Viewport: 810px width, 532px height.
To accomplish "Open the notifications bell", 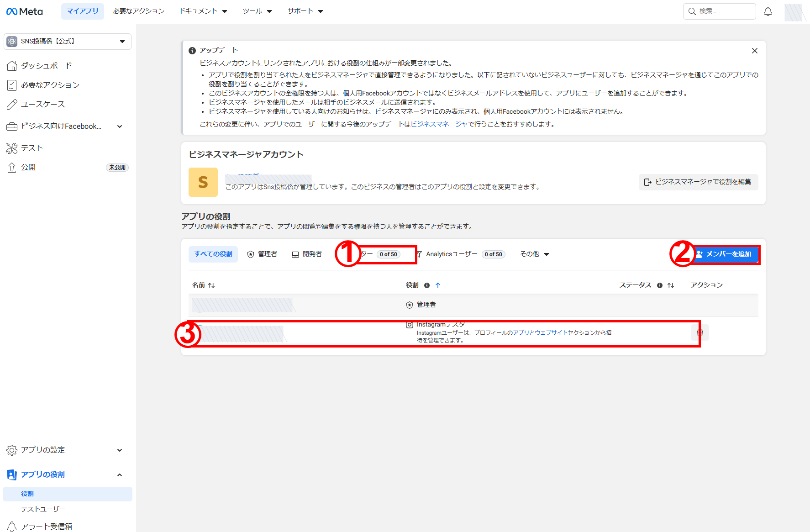I will point(768,11).
